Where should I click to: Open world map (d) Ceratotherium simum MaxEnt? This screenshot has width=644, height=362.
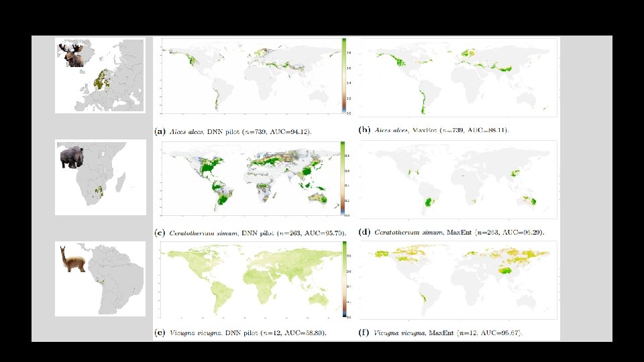tap(458, 180)
